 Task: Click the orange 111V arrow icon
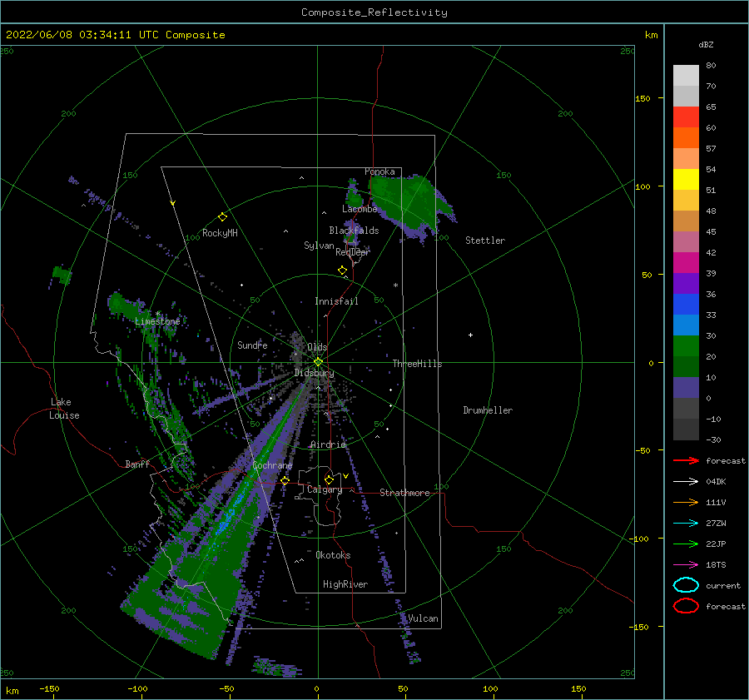[x=686, y=502]
